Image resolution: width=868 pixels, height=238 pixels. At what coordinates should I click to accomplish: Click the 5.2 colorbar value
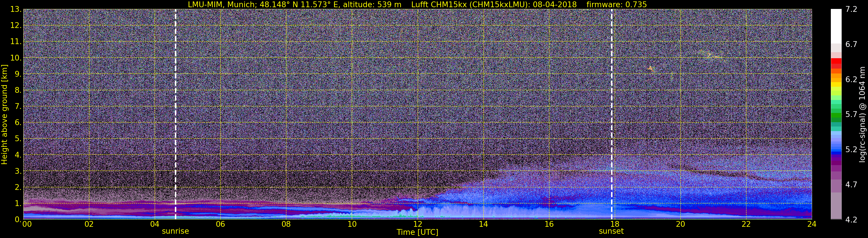pos(851,150)
